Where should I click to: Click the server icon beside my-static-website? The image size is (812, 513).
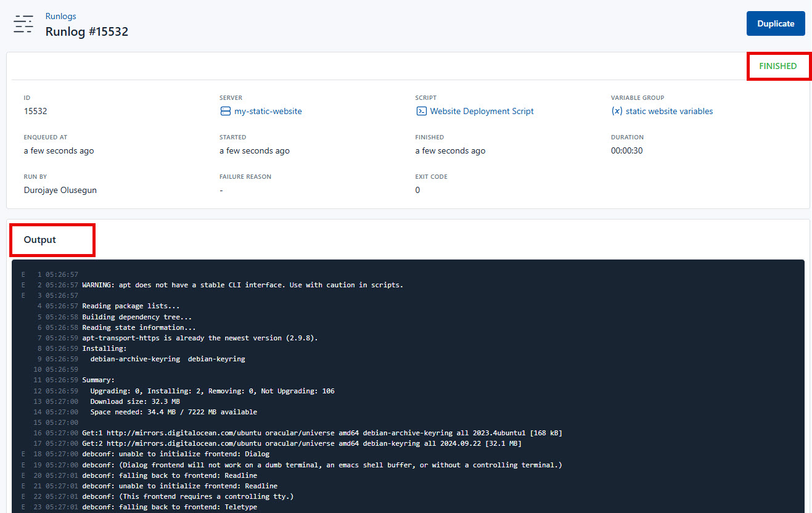click(226, 111)
